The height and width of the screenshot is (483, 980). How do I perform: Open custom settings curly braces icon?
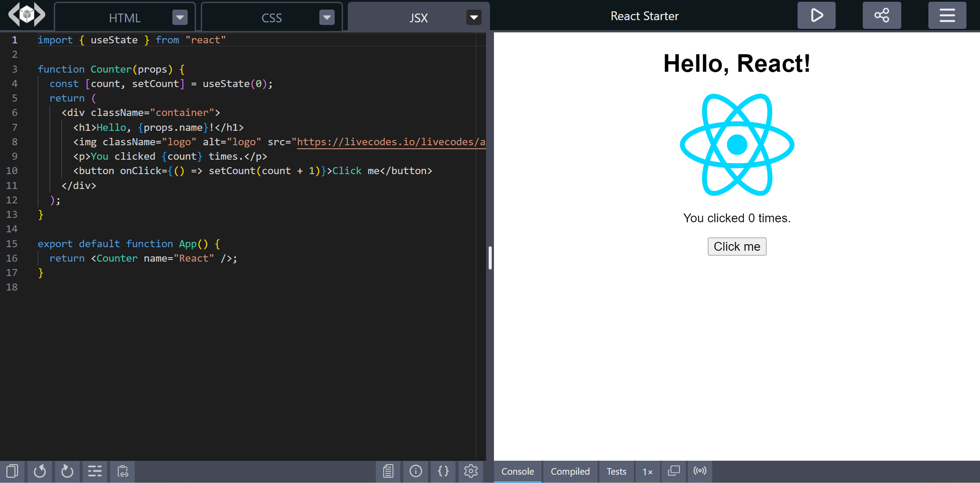pyautogui.click(x=443, y=471)
